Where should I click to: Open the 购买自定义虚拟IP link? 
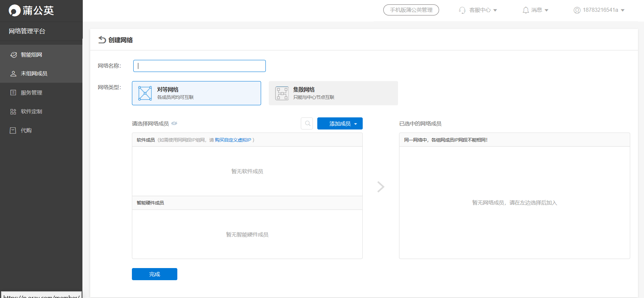coord(233,140)
